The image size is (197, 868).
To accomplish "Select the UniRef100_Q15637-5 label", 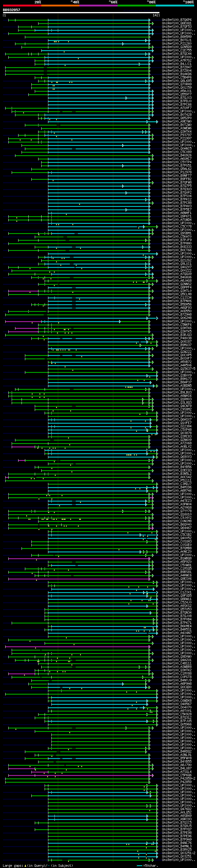I will [x=179, y=369].
